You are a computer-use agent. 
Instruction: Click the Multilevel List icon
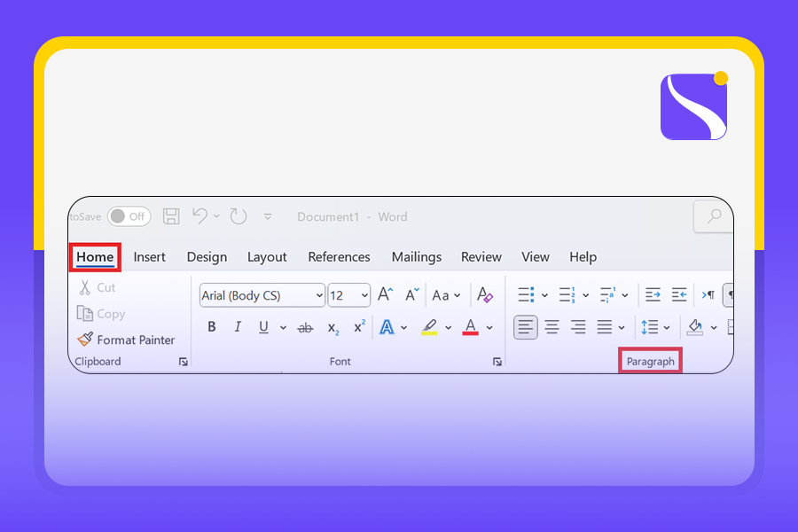pos(607,294)
